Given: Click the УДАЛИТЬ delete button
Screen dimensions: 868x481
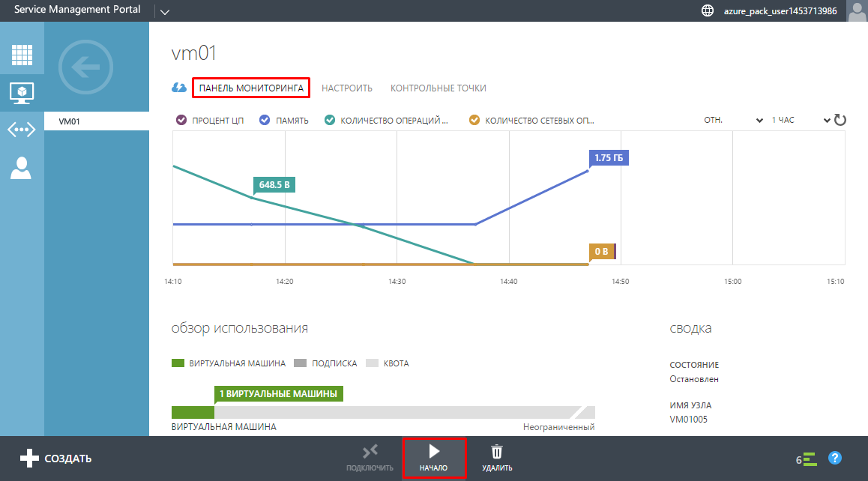Looking at the screenshot, I should 497,458.
